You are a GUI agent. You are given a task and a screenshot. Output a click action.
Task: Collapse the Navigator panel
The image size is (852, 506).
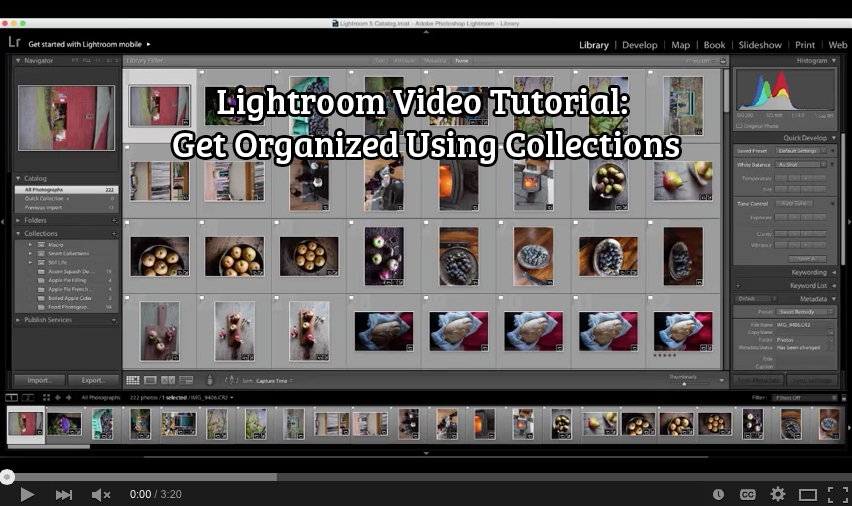point(18,60)
